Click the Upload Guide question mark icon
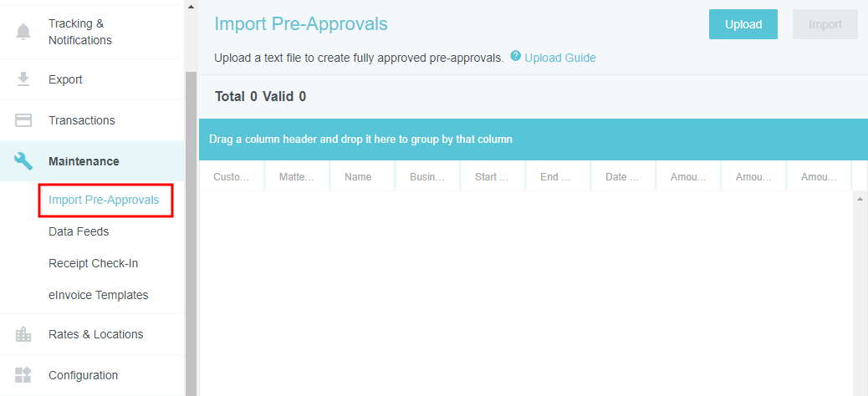The height and width of the screenshot is (396, 868). pyautogui.click(x=516, y=57)
